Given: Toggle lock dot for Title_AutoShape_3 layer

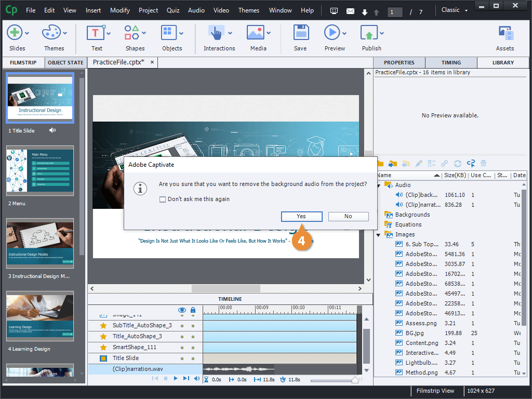Looking at the screenshot, I should [193, 337].
